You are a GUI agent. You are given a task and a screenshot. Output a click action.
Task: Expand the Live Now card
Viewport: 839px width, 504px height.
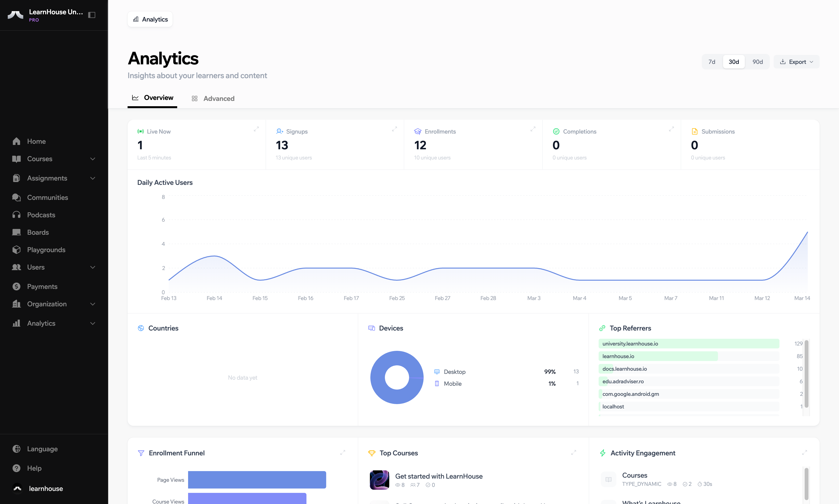pyautogui.click(x=256, y=129)
